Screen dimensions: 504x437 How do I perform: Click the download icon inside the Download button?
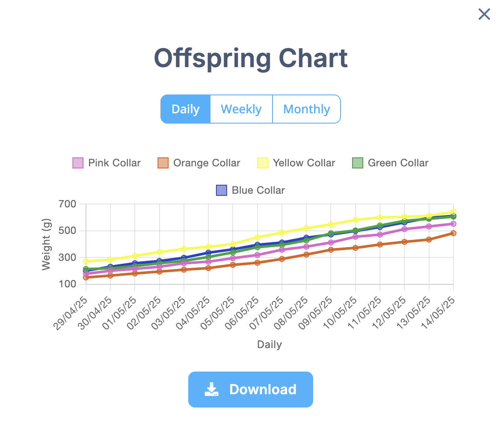(x=211, y=389)
